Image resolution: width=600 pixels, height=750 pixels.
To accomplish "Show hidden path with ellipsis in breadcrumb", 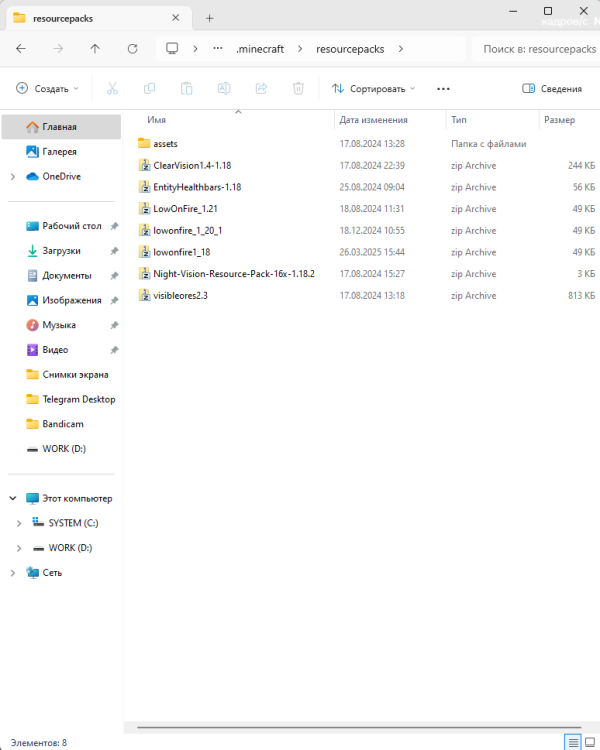I will pyautogui.click(x=218, y=48).
